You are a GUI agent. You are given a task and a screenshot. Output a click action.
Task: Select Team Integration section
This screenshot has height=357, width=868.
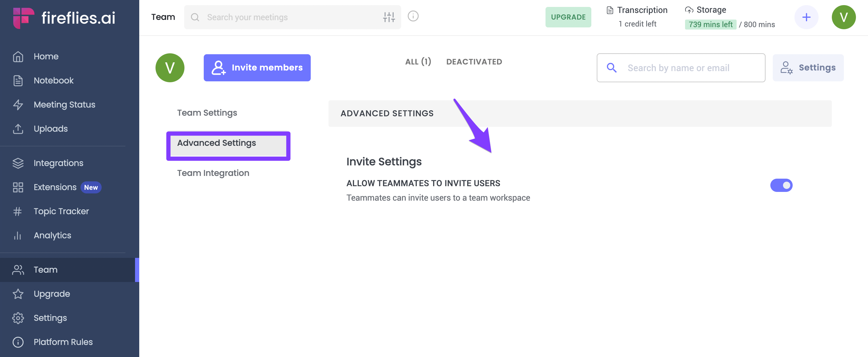coord(213,173)
